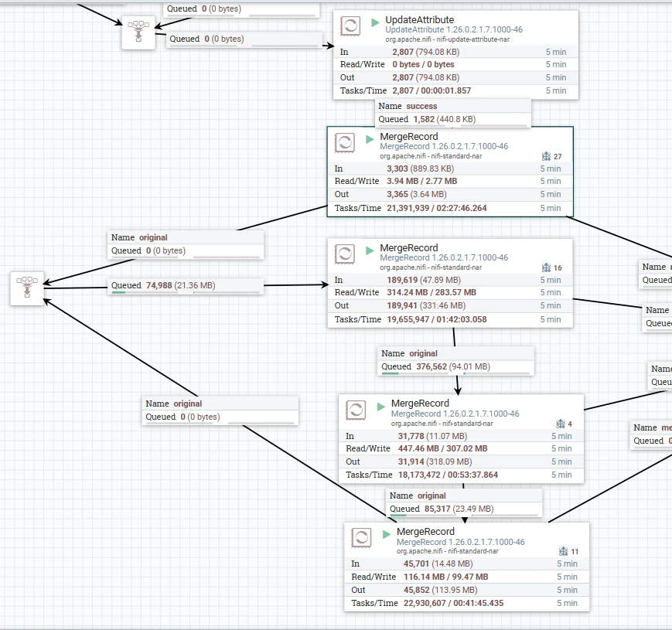
Task: Select the original connection label above the 74,988 queue
Action: (186, 244)
